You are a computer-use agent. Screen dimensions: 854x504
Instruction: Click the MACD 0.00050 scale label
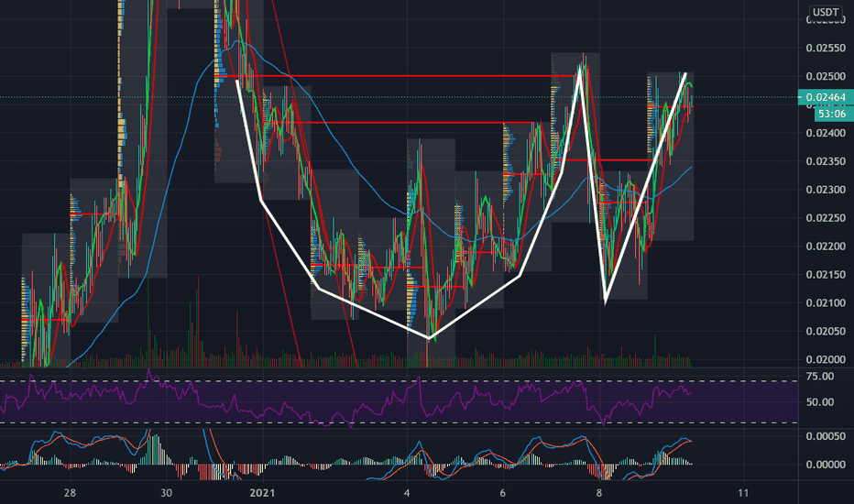(x=826, y=436)
